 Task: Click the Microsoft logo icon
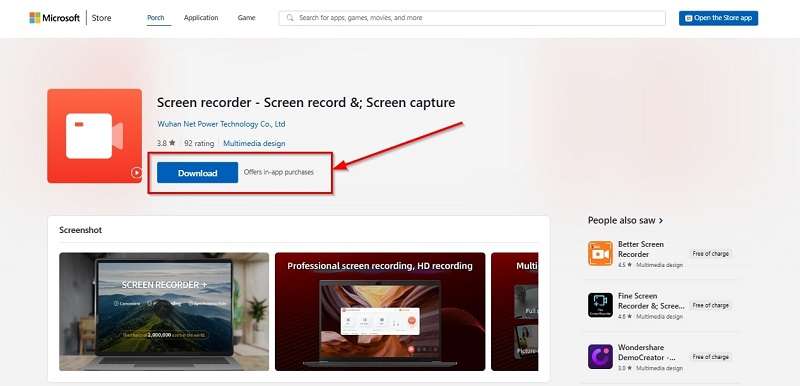pos(35,18)
